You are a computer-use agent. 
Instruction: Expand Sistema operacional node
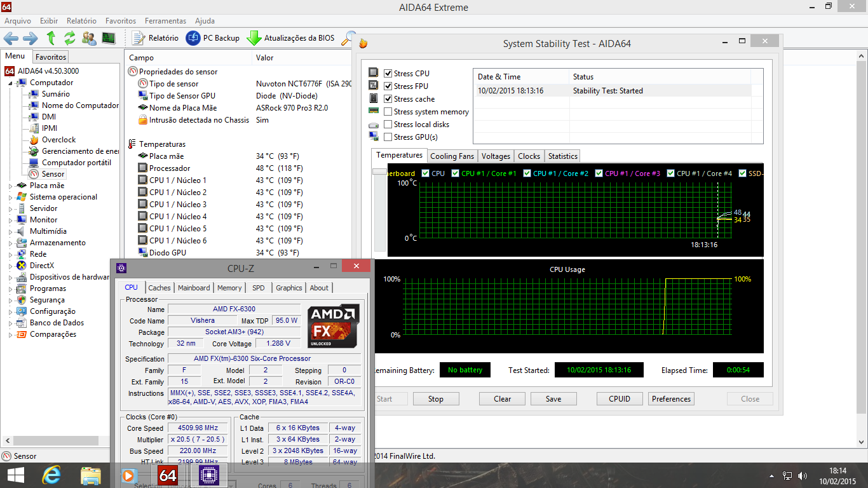(x=10, y=197)
